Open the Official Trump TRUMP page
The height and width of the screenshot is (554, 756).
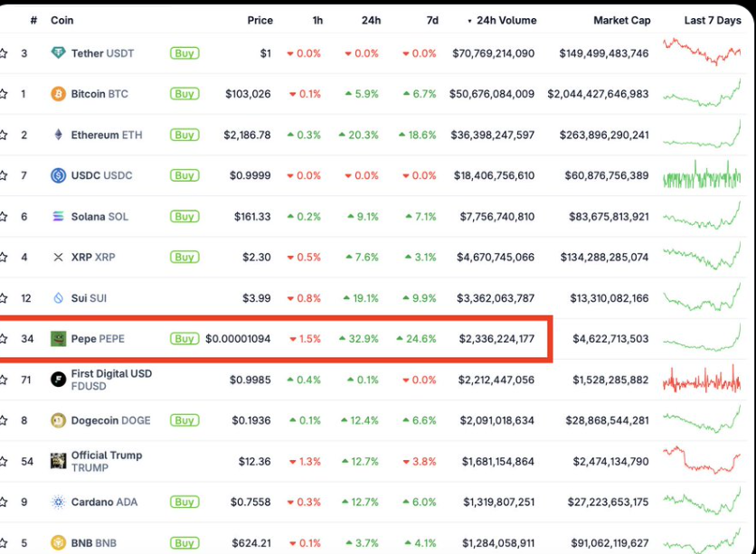[107, 461]
